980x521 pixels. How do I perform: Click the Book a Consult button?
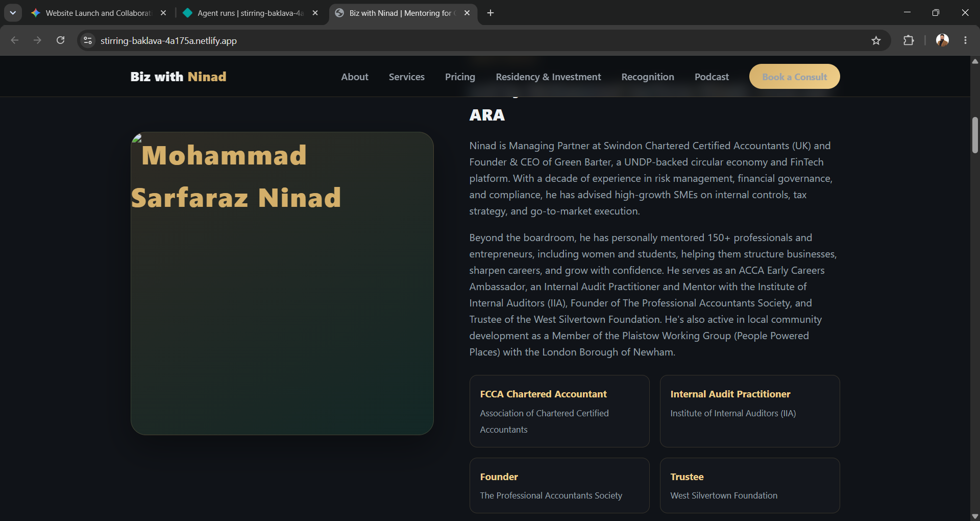pyautogui.click(x=794, y=77)
